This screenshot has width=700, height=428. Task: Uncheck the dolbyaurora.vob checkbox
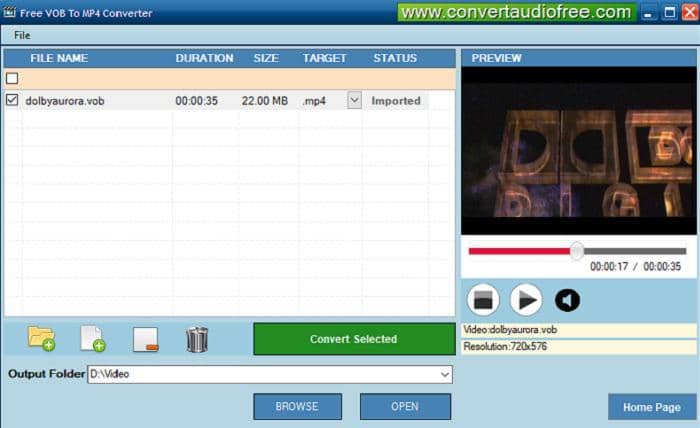(x=12, y=100)
